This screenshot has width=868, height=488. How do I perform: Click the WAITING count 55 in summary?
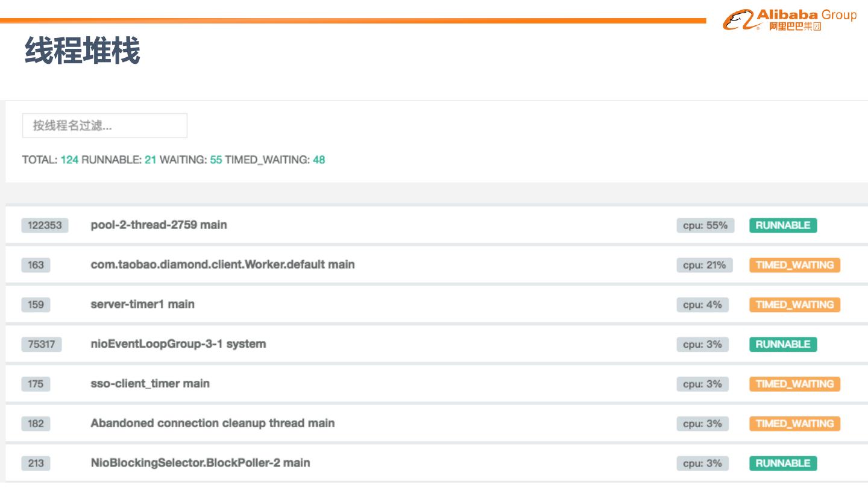[216, 160]
